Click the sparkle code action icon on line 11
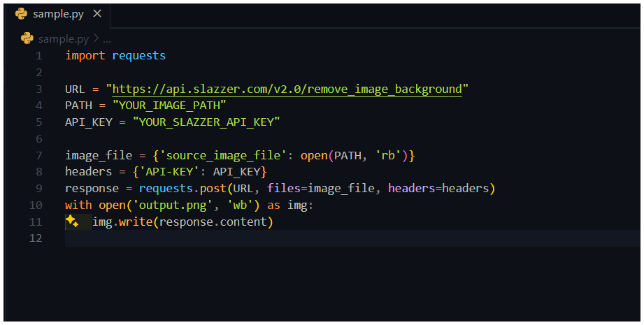The height and width of the screenshot is (325, 644). click(x=72, y=221)
